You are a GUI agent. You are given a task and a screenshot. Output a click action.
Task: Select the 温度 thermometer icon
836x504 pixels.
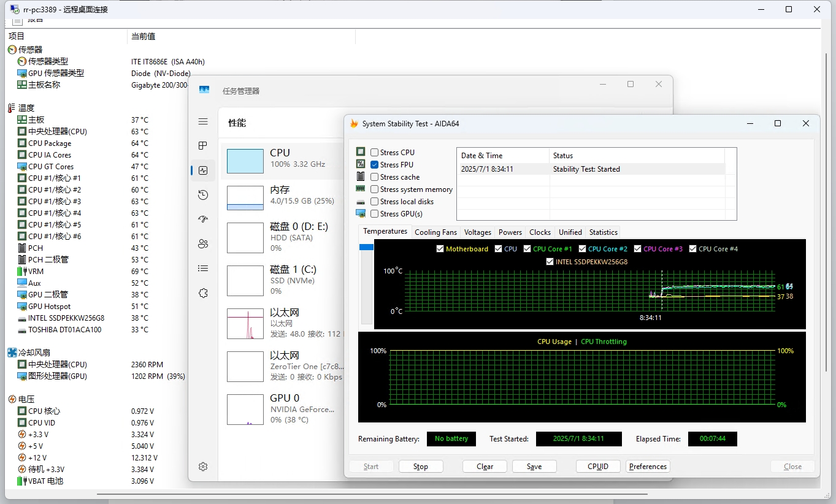(x=10, y=108)
